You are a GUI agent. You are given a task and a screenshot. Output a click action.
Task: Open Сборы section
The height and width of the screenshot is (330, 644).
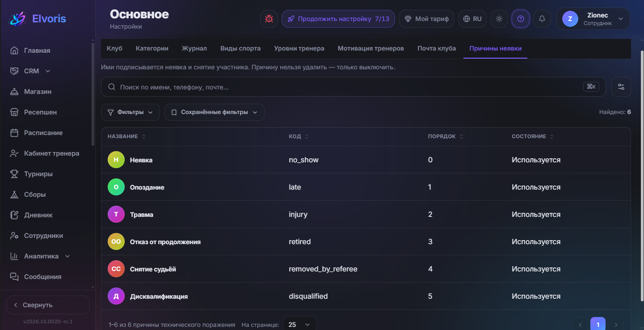pos(35,195)
